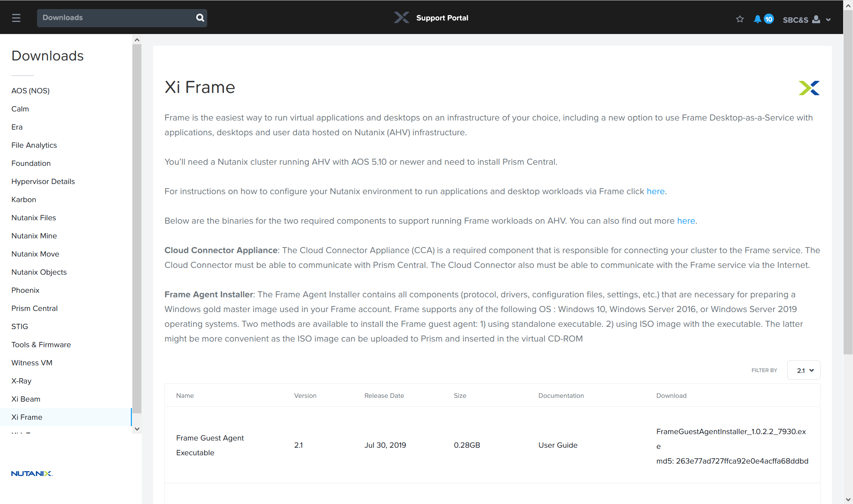The image size is (853, 504).
Task: Open Nutanix Mine downloads
Action: [x=34, y=236]
